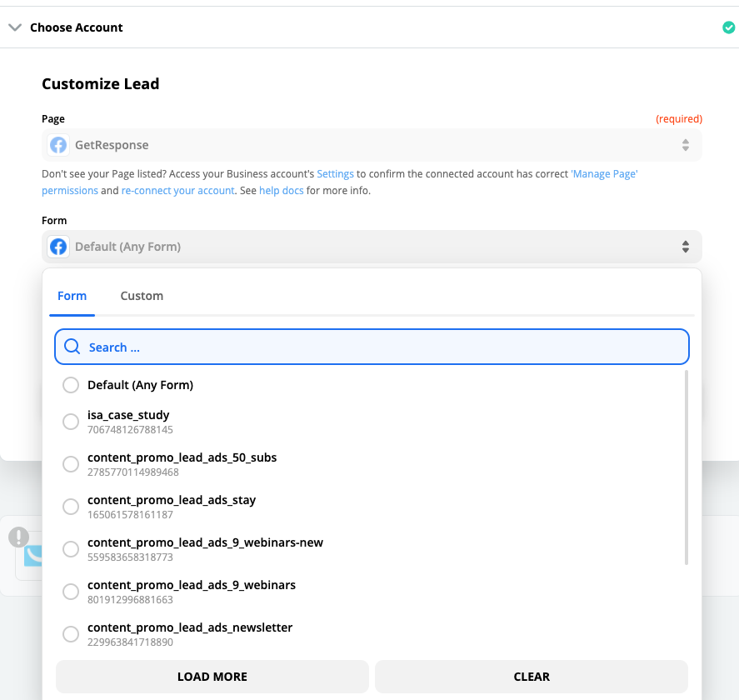Open the 'Manage Page' permissions link

pos(604,174)
